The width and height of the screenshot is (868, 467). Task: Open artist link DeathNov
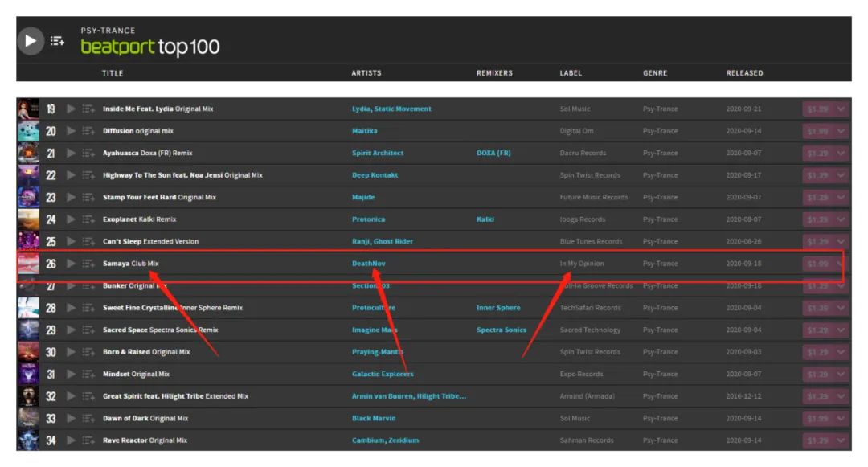(x=369, y=264)
